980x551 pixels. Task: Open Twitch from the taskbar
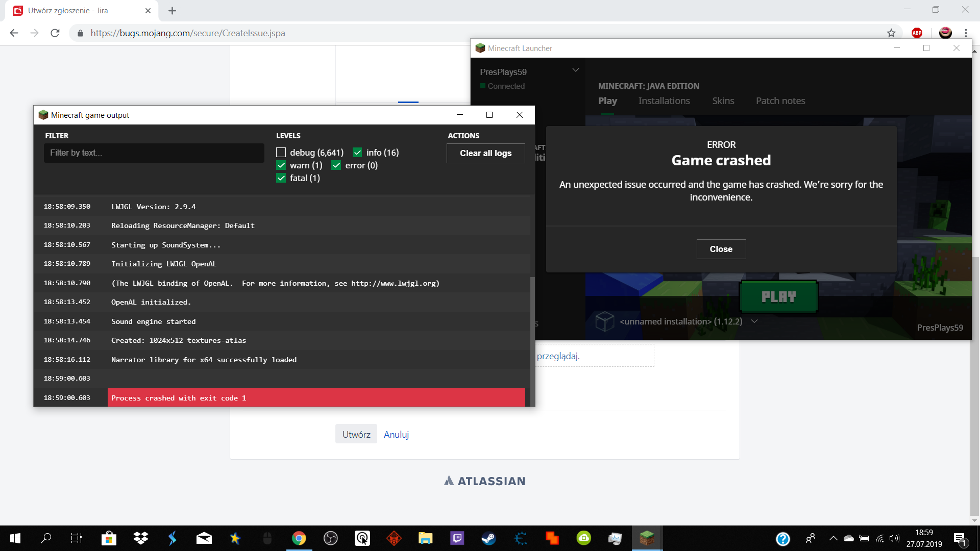coord(457,538)
